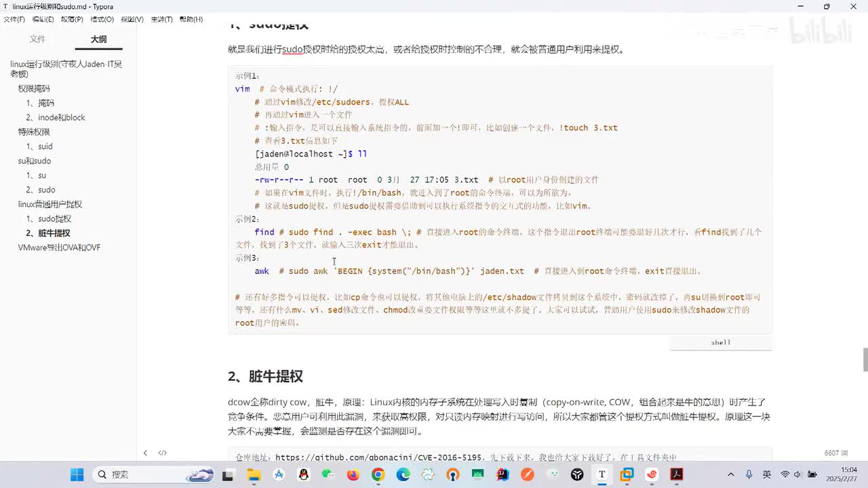Click the vertical scrollbar thumb
868x488 pixels.
(x=865, y=359)
